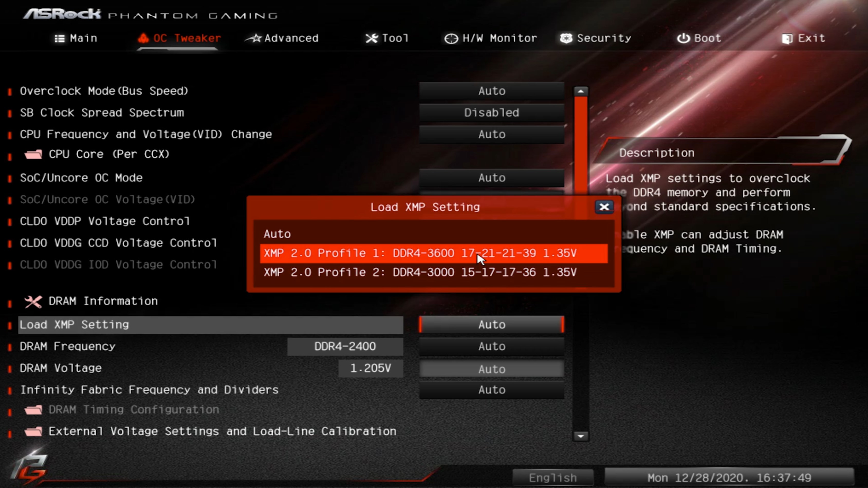Open the H/W Monitor tab
Image resolution: width=868 pixels, height=488 pixels.
tap(491, 38)
